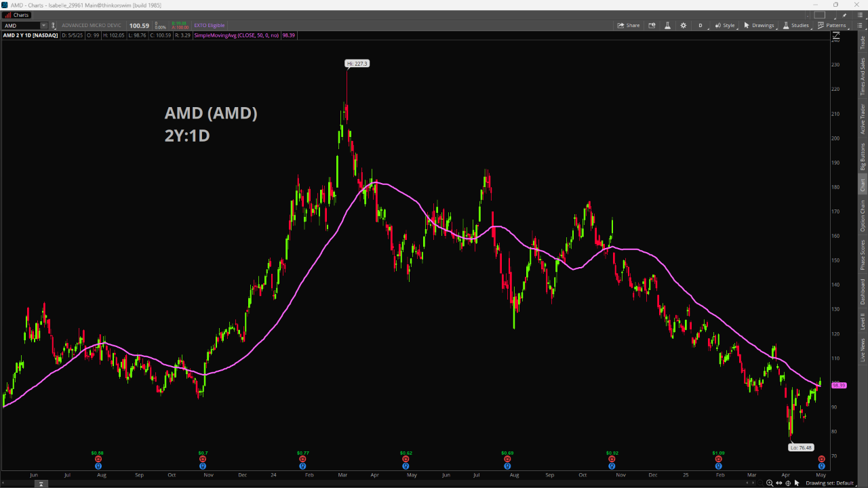Open chart settings gear icon

coord(683,25)
